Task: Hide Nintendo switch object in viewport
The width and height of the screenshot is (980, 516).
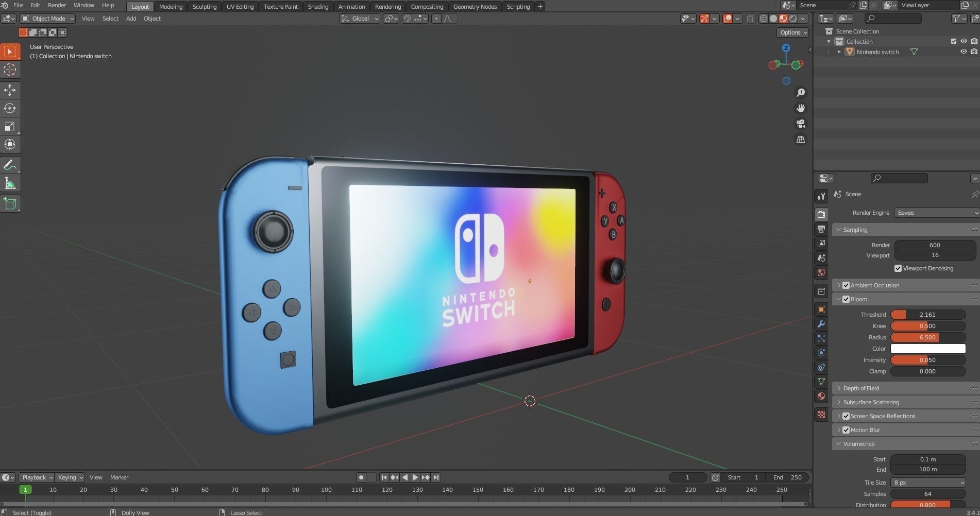Action: tap(964, 51)
